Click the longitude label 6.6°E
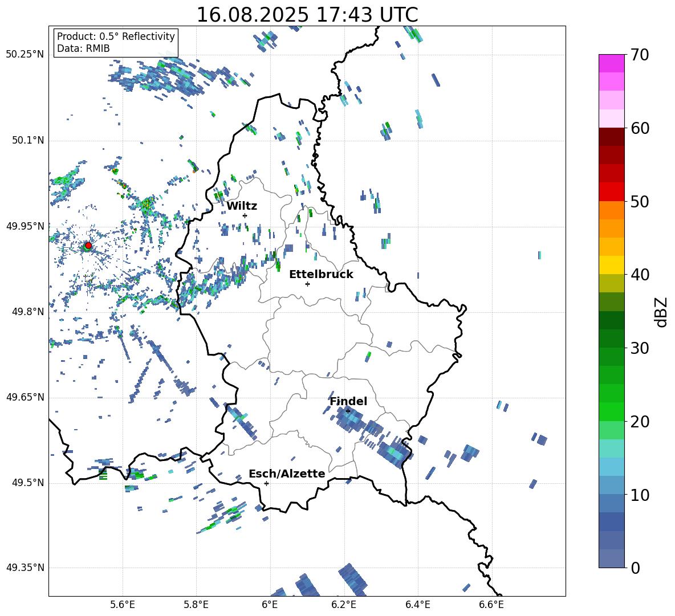 [x=491, y=605]
